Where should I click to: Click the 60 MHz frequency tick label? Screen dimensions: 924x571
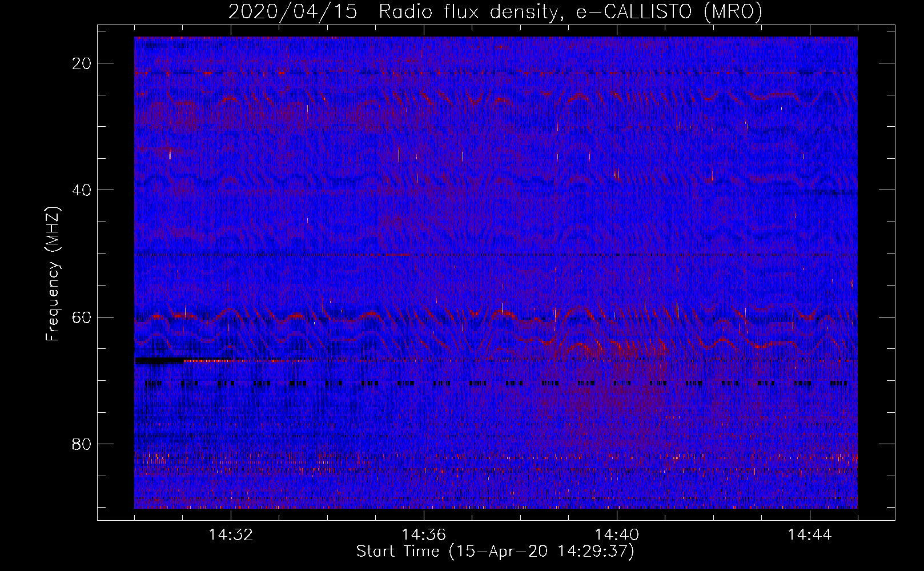pyautogui.click(x=82, y=317)
